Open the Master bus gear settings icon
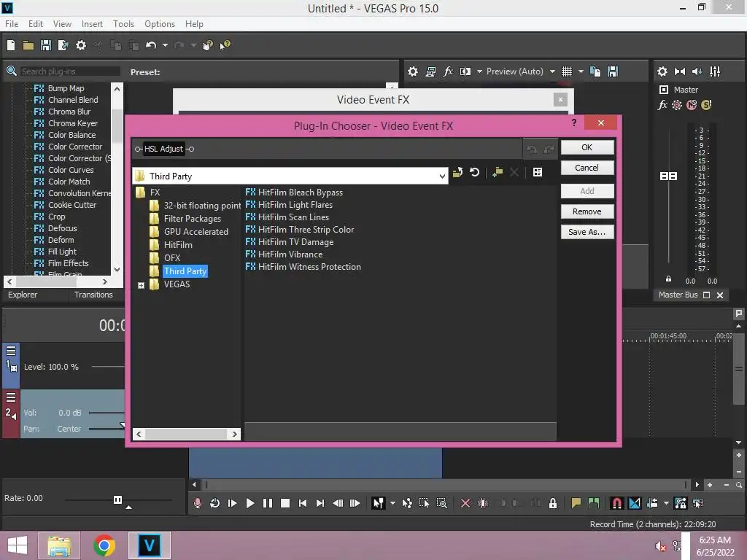Viewport: 747px width, 560px height. [662, 71]
